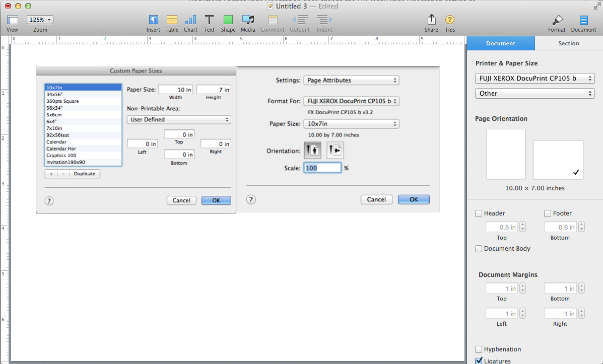
Task: Add a new custom paper size
Action: point(51,174)
